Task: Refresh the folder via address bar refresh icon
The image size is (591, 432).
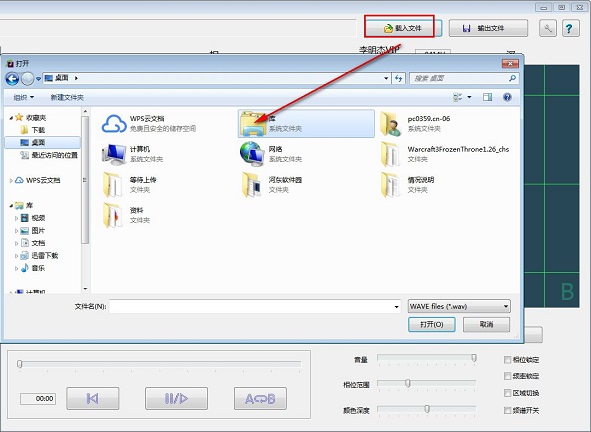Action: click(399, 78)
